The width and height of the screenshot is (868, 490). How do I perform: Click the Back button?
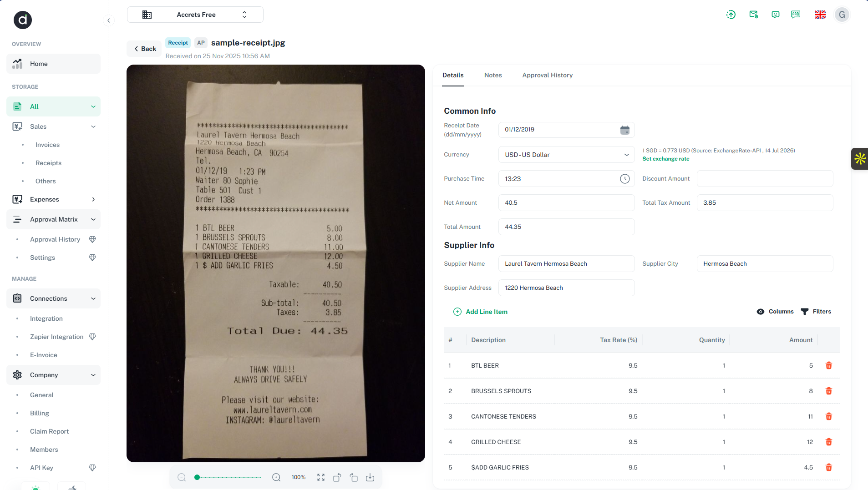[x=145, y=49]
